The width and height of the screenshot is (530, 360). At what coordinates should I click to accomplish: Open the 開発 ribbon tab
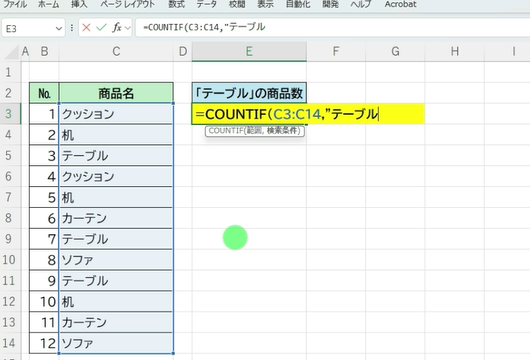tap(330, 4)
